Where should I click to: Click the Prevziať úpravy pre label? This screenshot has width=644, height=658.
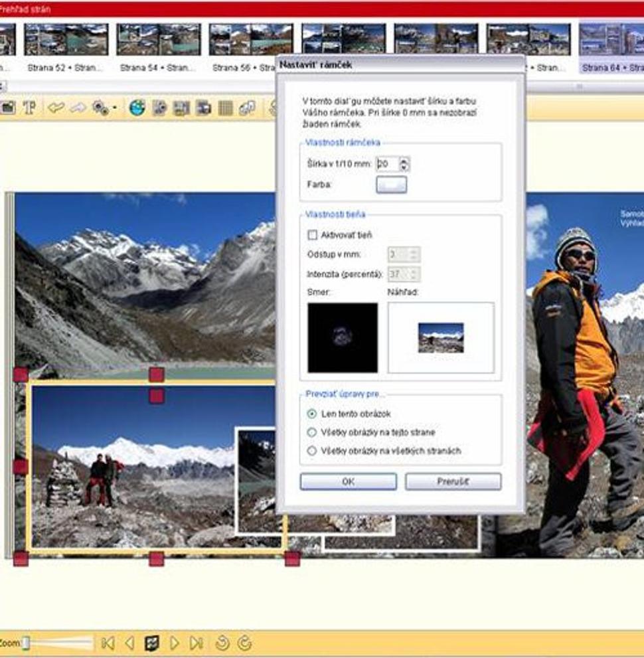345,394
